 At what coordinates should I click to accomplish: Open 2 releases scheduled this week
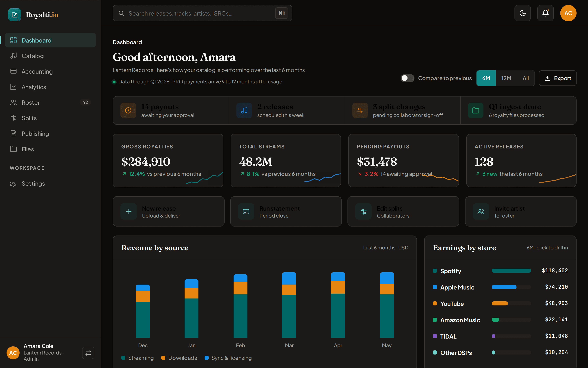[x=287, y=110]
